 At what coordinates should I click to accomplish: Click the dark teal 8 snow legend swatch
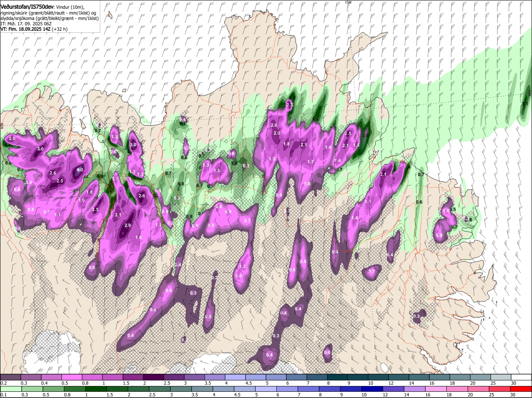click(x=337, y=377)
